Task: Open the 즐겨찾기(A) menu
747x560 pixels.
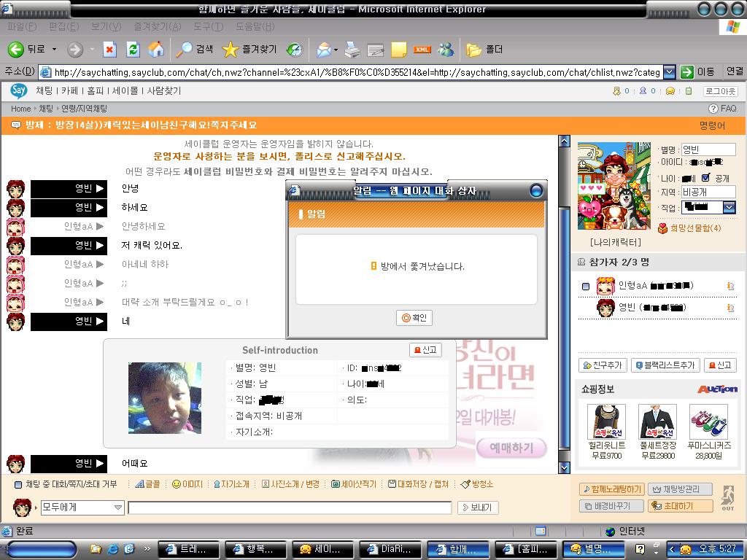Action: (x=157, y=27)
